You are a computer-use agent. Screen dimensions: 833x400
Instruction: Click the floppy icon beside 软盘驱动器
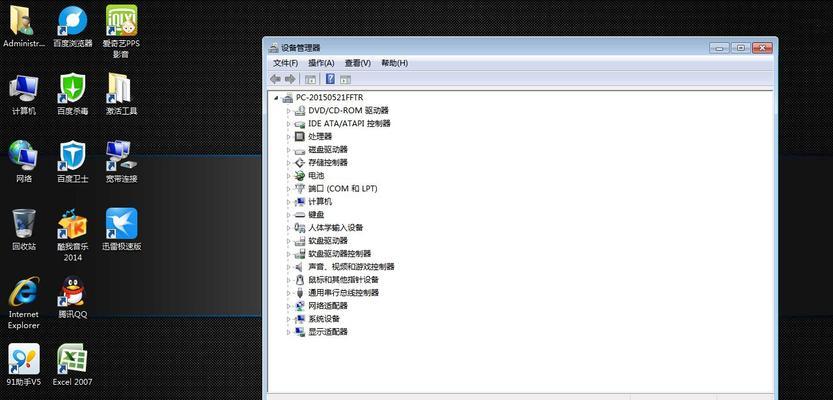pos(300,241)
